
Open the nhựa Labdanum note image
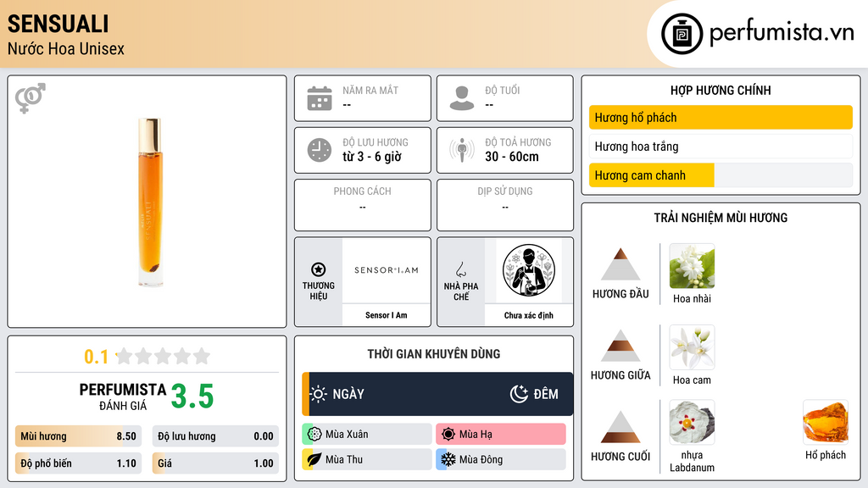click(692, 422)
